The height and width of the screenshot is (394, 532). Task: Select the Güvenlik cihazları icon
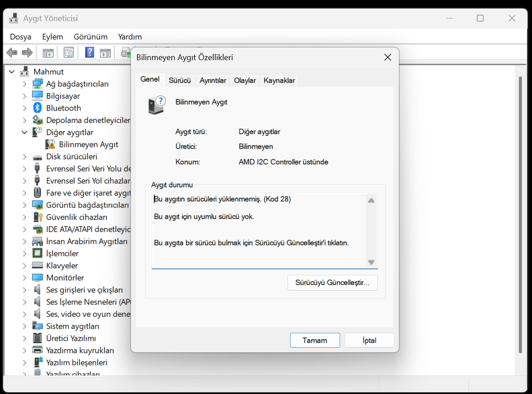click(38, 217)
